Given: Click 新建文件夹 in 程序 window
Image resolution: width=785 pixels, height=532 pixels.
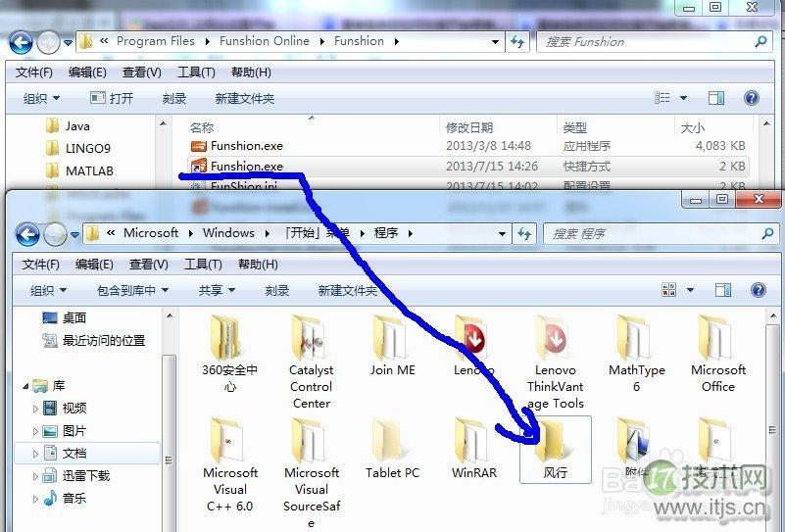Looking at the screenshot, I should [348, 290].
